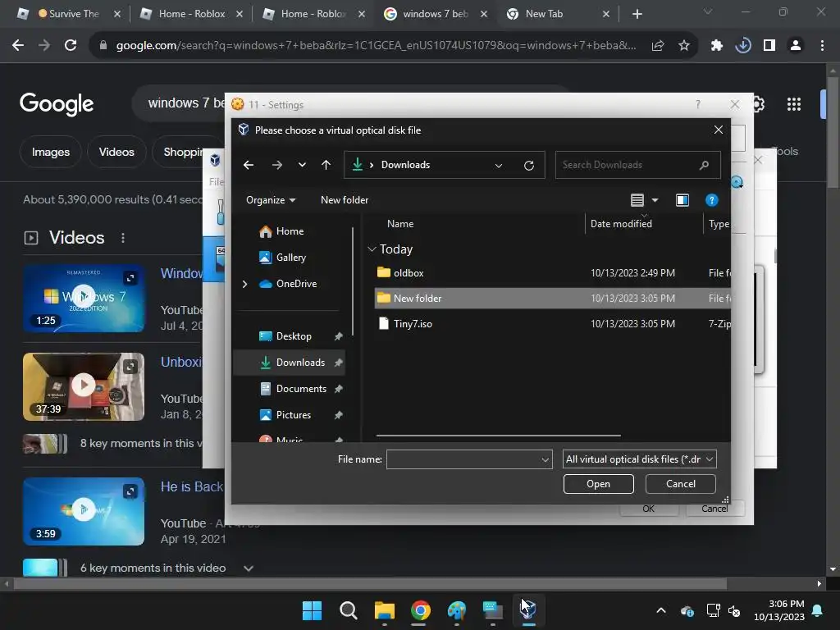Screen dimensions: 840x630
Task: Show hidden system tray icons
Action: 661,610
